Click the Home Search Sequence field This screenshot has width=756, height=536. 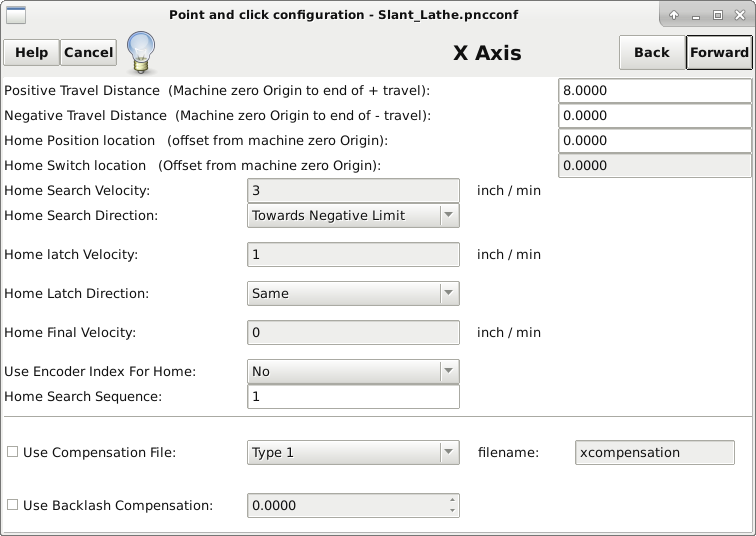pyautogui.click(x=353, y=396)
